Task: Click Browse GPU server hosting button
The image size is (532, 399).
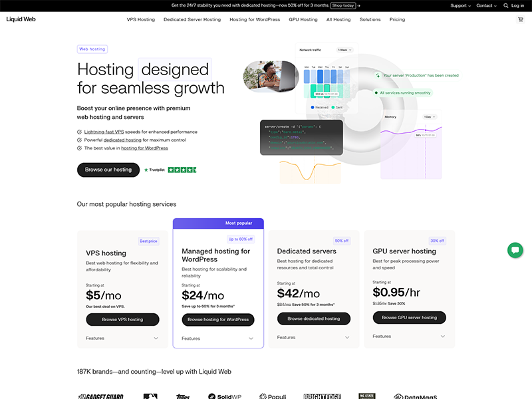Action: click(409, 318)
